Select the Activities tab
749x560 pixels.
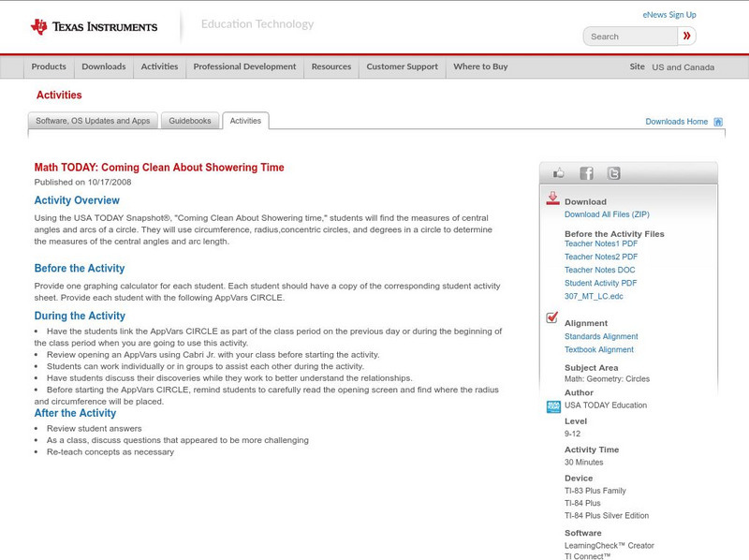[245, 121]
